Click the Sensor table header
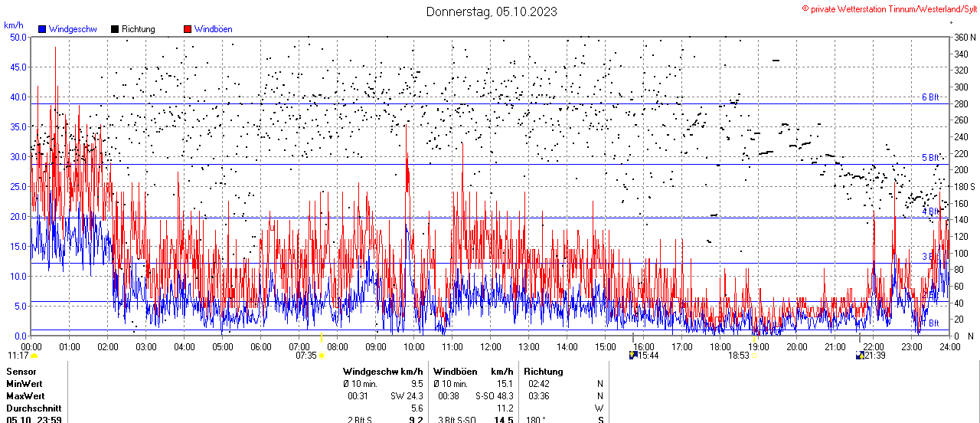 click(21, 372)
